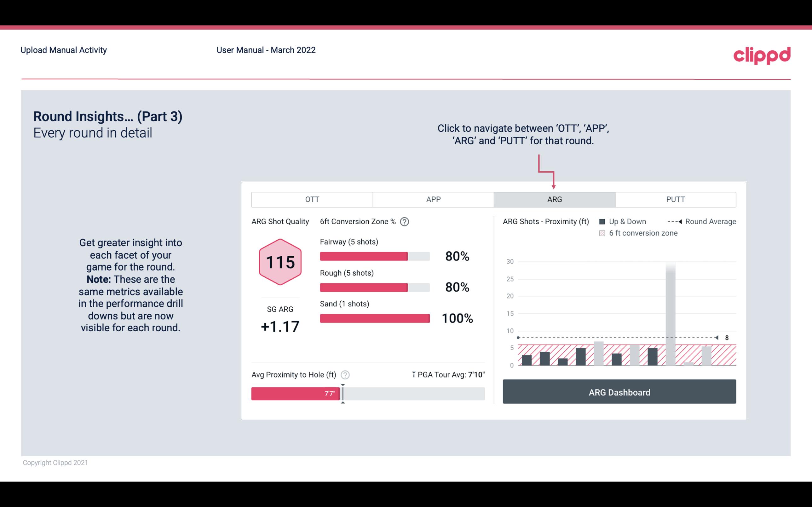This screenshot has width=812, height=507.
Task: Click the hexagon ARG Shot Quality icon
Action: pyautogui.click(x=280, y=262)
